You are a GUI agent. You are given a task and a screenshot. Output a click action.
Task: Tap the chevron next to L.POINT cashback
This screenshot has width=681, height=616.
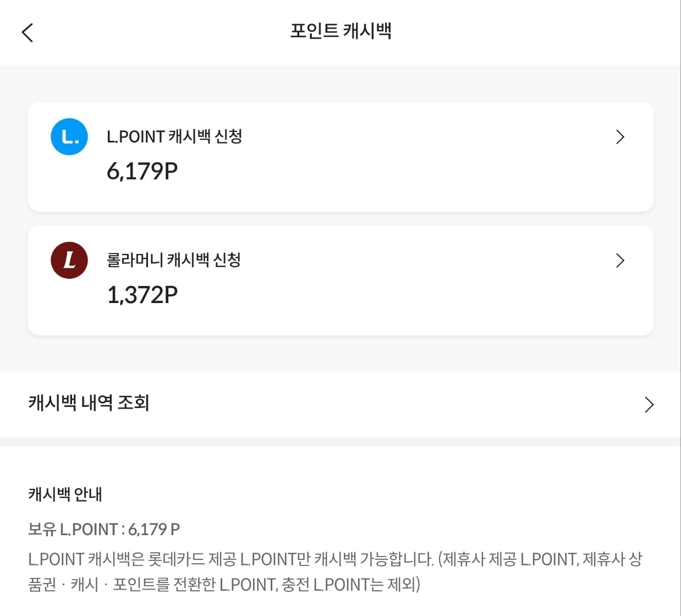pyautogui.click(x=620, y=136)
